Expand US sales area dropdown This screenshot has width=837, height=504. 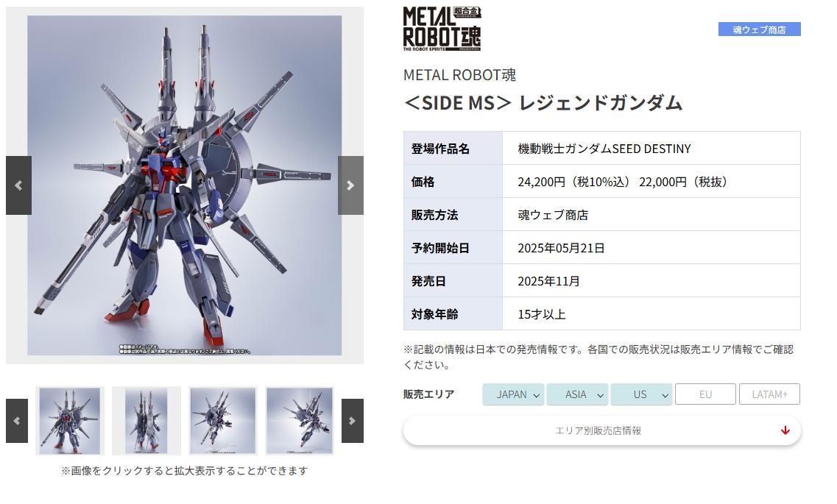(x=641, y=394)
